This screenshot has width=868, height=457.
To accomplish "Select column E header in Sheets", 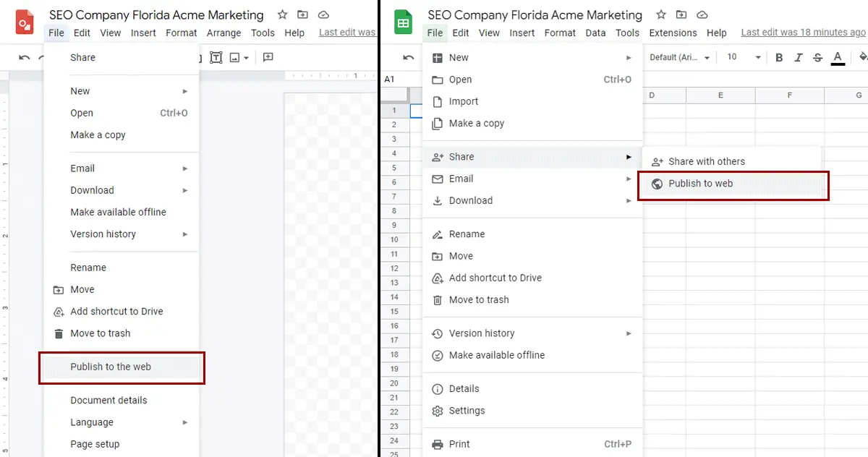I will [720, 95].
